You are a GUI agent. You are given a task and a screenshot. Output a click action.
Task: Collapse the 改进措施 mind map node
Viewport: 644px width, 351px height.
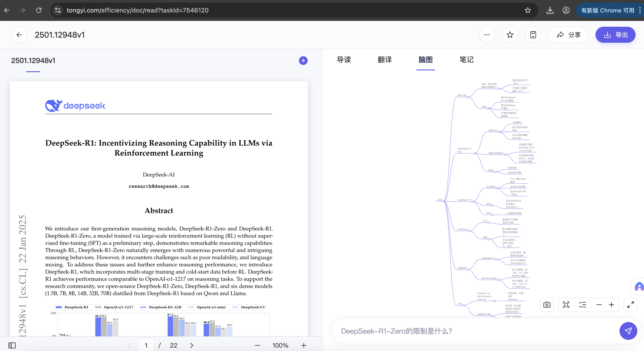496,188
